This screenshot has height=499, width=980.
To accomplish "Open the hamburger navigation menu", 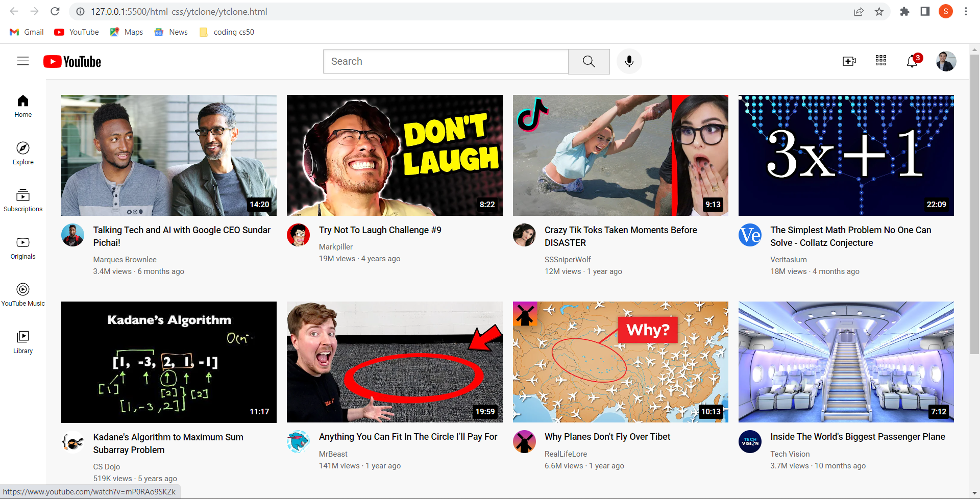I will (23, 61).
